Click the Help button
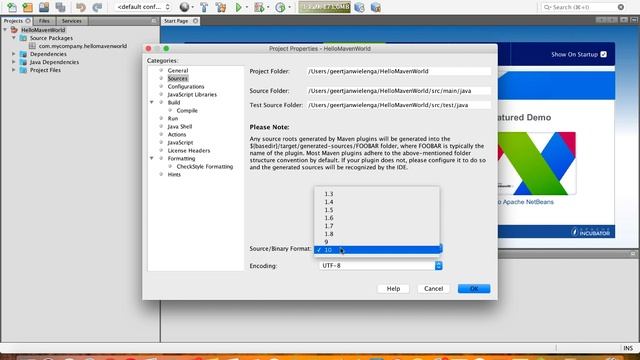640x360 pixels. (x=393, y=289)
